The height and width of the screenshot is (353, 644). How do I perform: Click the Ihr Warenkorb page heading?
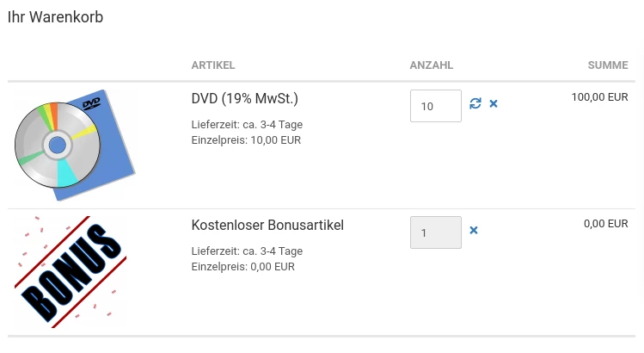click(x=55, y=17)
